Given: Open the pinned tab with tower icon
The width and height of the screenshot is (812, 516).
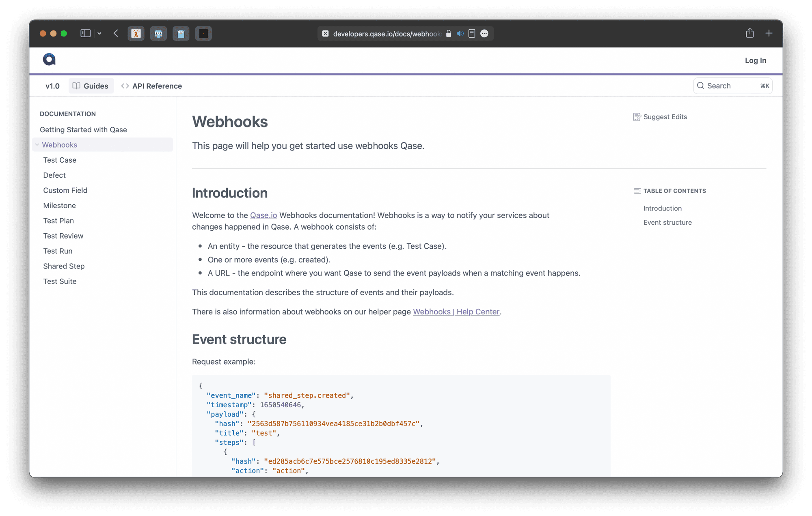Looking at the screenshot, I should [x=136, y=33].
